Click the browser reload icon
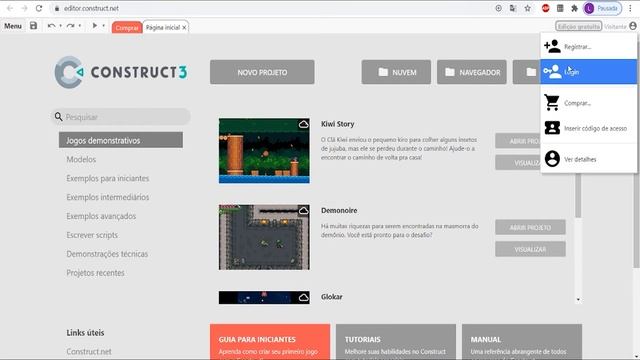 (x=39, y=8)
